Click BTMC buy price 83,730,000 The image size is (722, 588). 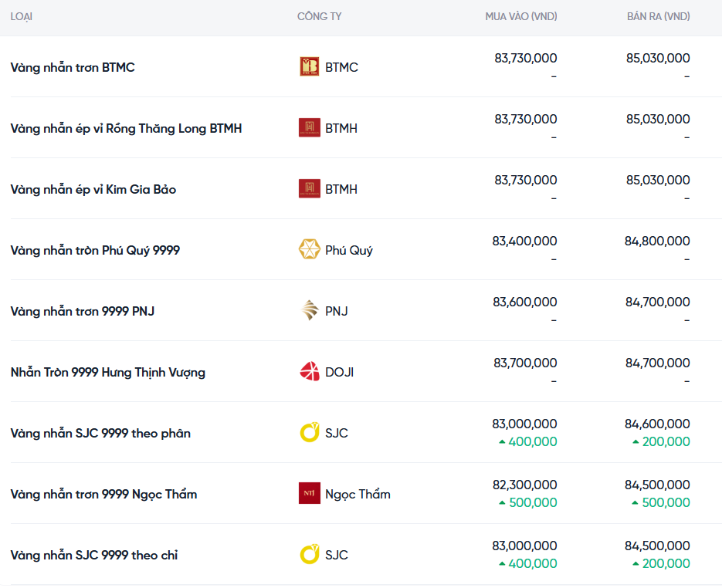526,58
